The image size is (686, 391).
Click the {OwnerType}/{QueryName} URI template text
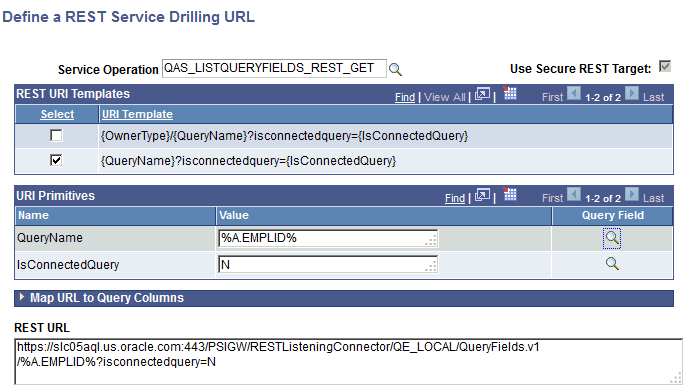[284, 136]
